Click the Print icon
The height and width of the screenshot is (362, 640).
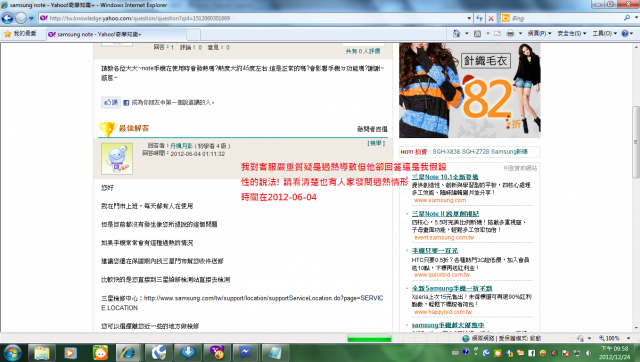pyautogui.click(x=510, y=33)
